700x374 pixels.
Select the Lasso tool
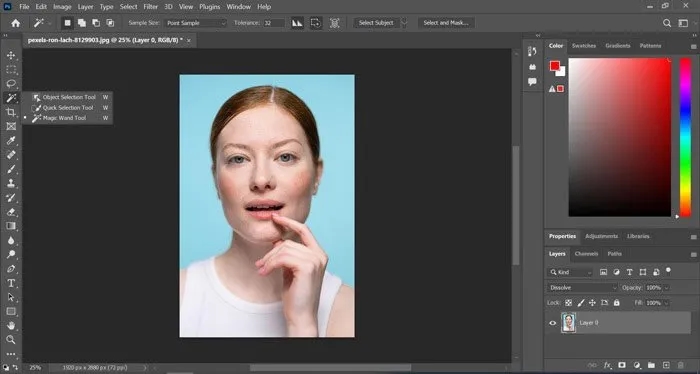(11, 83)
